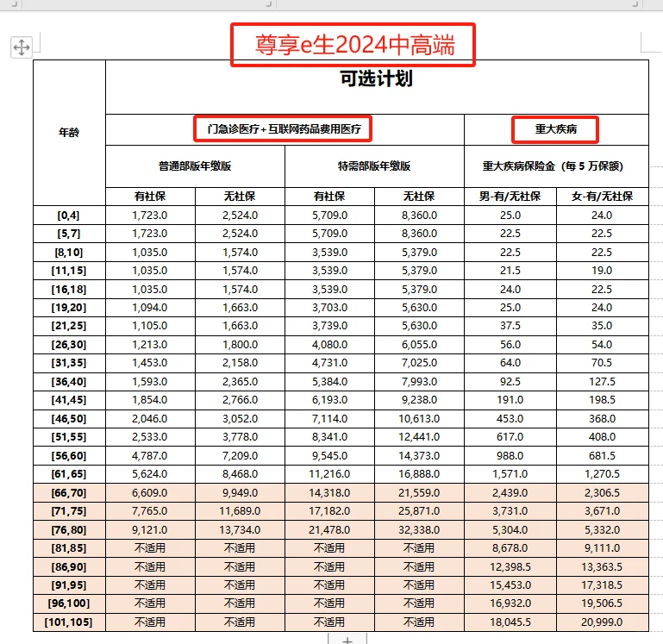Select the 可选计划 header cell
Screen dimensions: 663x644
(x=377, y=87)
